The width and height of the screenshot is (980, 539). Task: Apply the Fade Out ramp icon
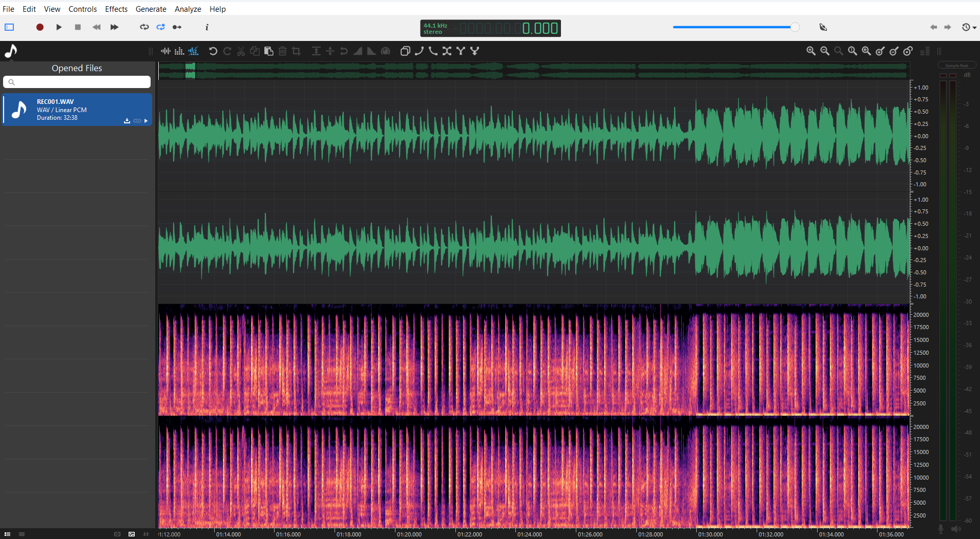pyautogui.click(x=371, y=51)
